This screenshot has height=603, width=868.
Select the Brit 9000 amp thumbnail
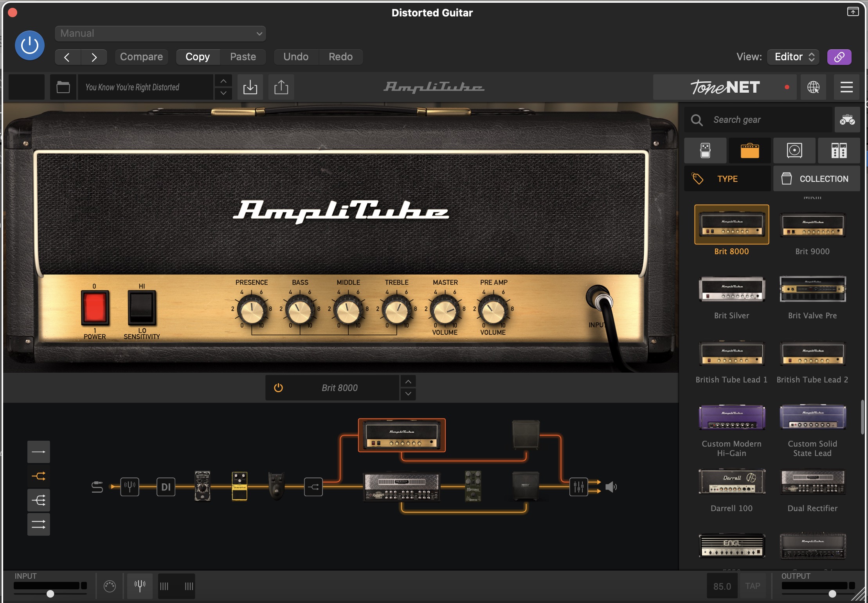[812, 225]
